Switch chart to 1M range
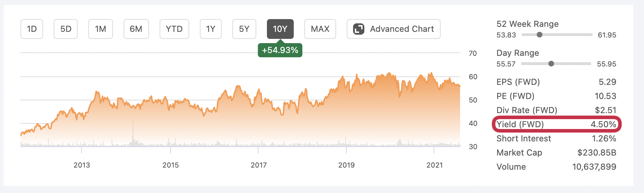Viewport: 644px width, 193px height. pos(101,29)
